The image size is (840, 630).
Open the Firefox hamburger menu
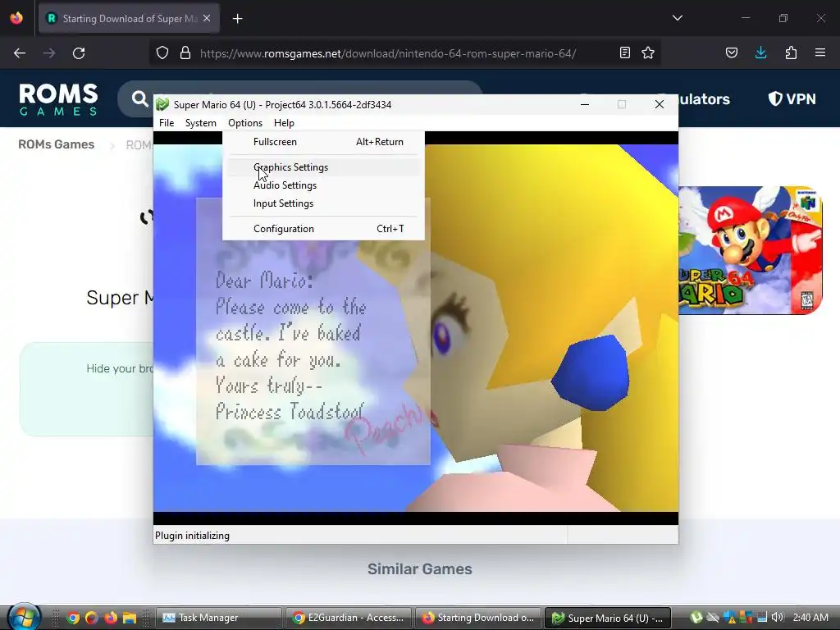coord(820,52)
